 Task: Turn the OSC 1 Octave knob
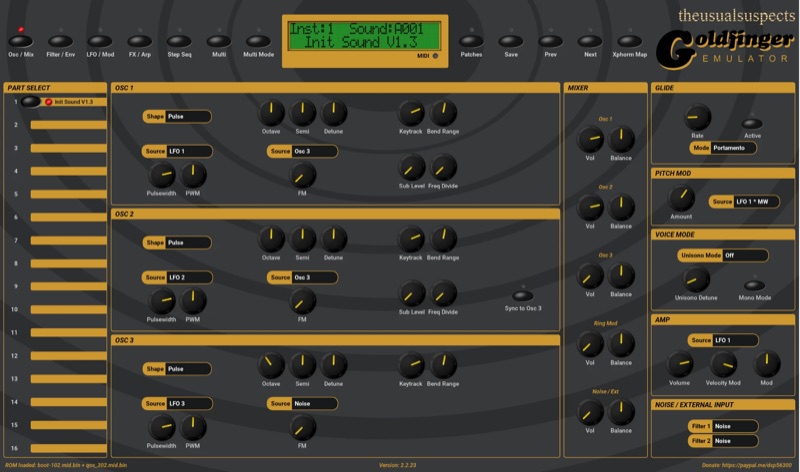click(271, 113)
